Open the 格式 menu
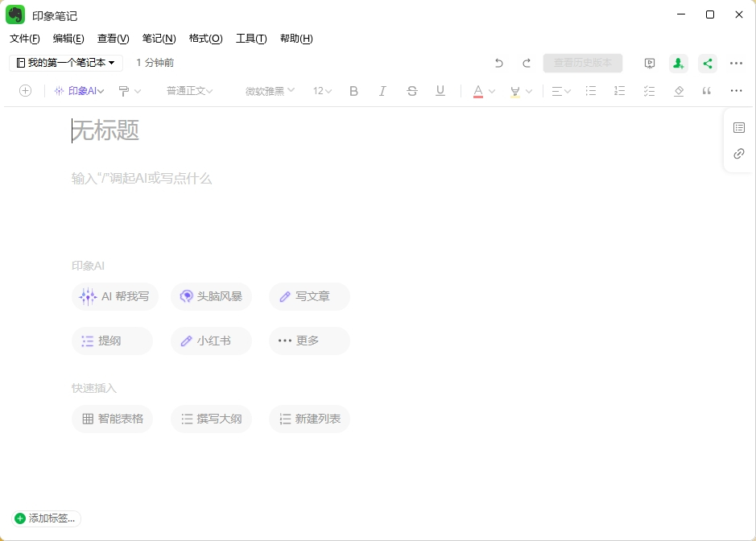Viewport: 756px width, 541px height. [x=207, y=38]
